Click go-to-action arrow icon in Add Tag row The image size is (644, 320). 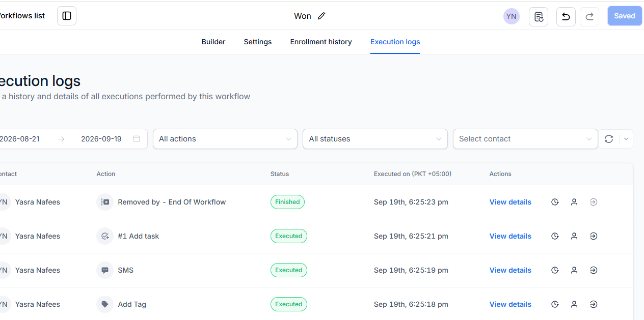pos(594,304)
